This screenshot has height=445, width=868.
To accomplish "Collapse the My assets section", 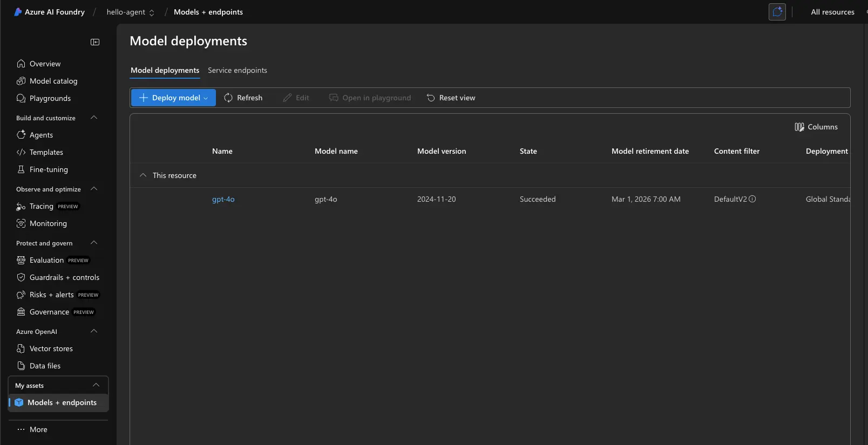I will pyautogui.click(x=96, y=385).
